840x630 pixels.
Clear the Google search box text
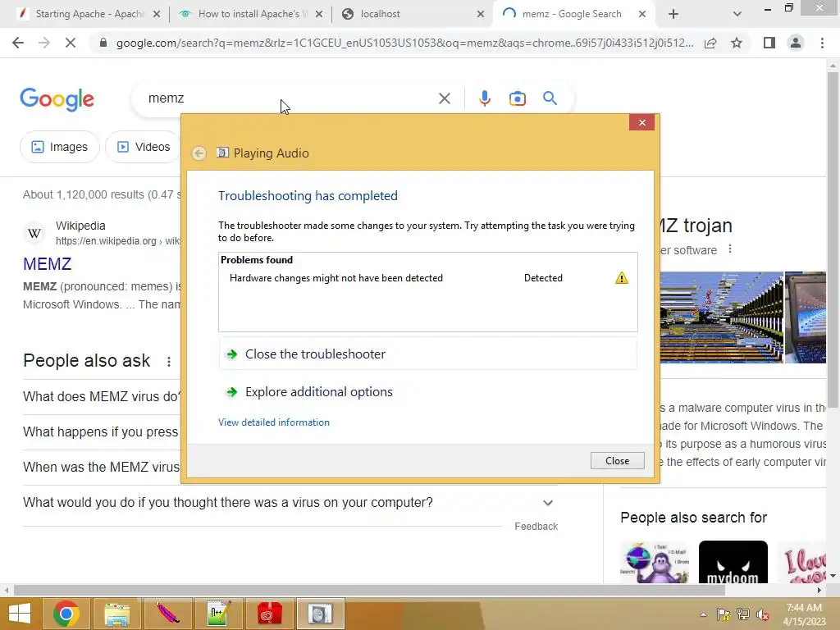click(444, 98)
